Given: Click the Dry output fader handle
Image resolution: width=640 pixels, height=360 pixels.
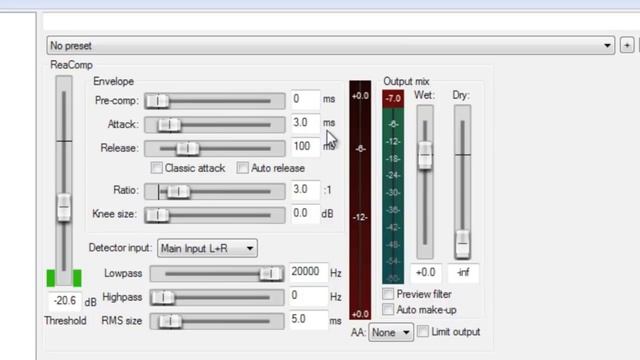Looking at the screenshot, I should pyautogui.click(x=462, y=244).
